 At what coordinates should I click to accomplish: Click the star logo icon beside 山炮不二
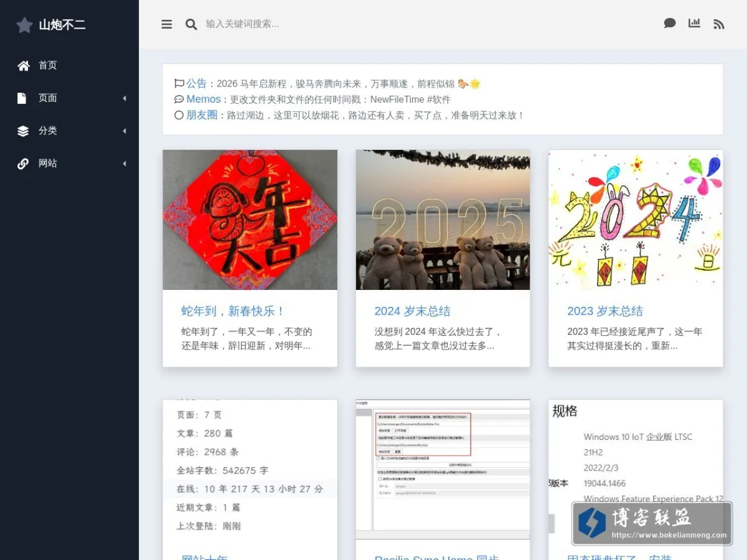tap(24, 25)
